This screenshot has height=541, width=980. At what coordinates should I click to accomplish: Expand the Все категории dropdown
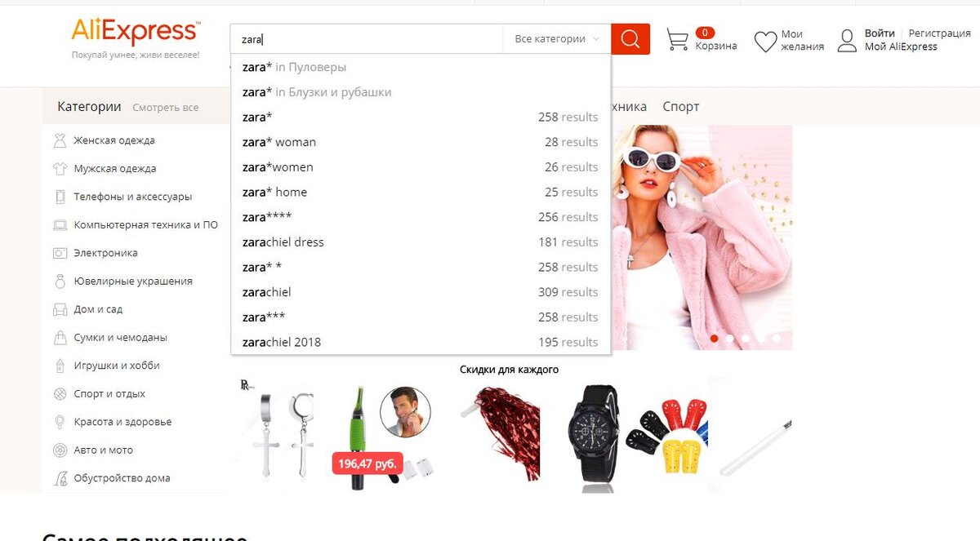pos(556,39)
